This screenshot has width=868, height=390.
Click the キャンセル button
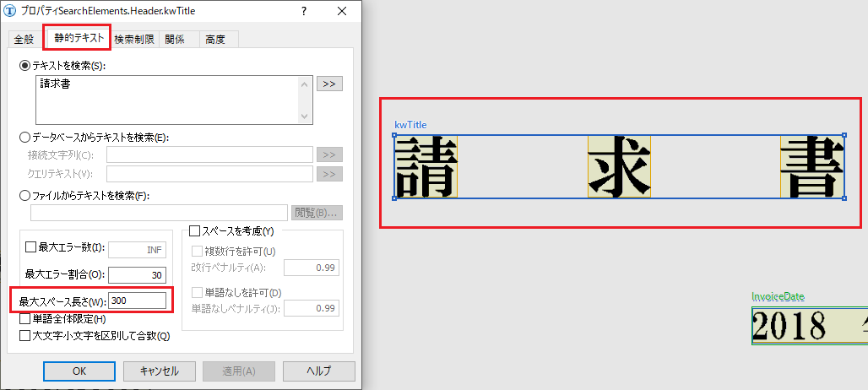pos(159,371)
